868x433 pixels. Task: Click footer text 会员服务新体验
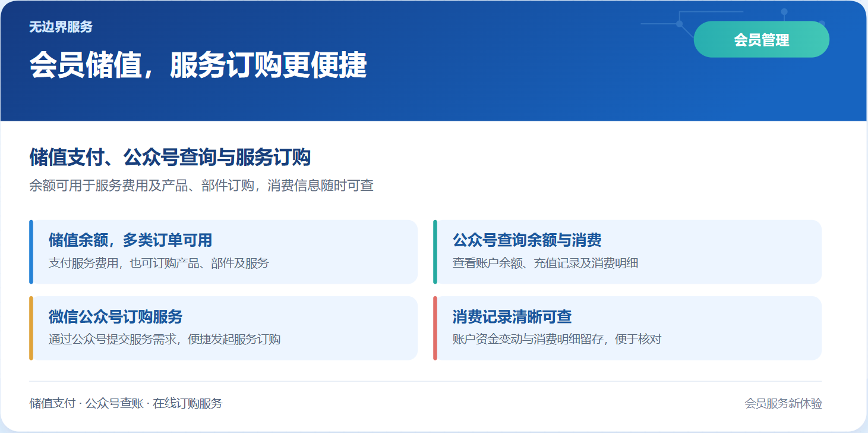tap(784, 403)
